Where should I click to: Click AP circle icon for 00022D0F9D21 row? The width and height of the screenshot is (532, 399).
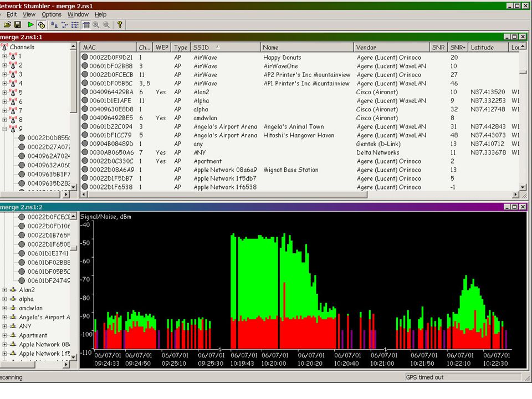(x=85, y=57)
